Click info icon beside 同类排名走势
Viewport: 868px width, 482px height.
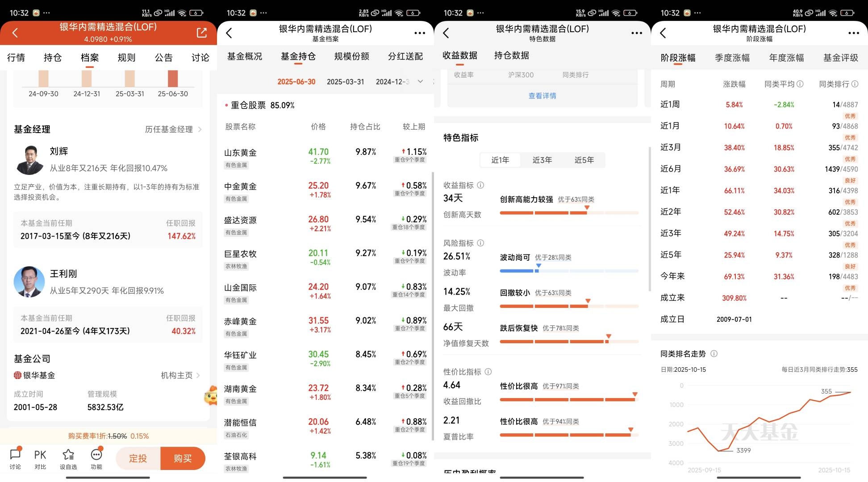point(714,353)
